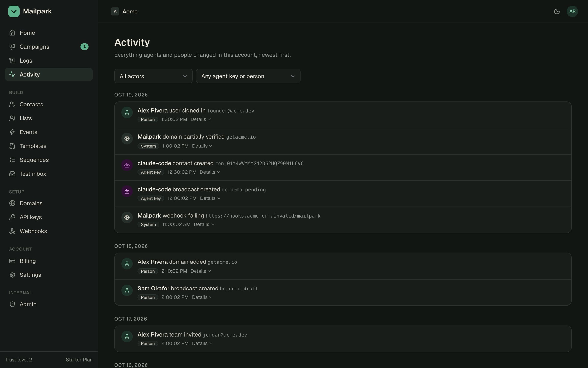Click System tag on webhook failing entry
Screen dimensions: 588x368
coord(148,224)
